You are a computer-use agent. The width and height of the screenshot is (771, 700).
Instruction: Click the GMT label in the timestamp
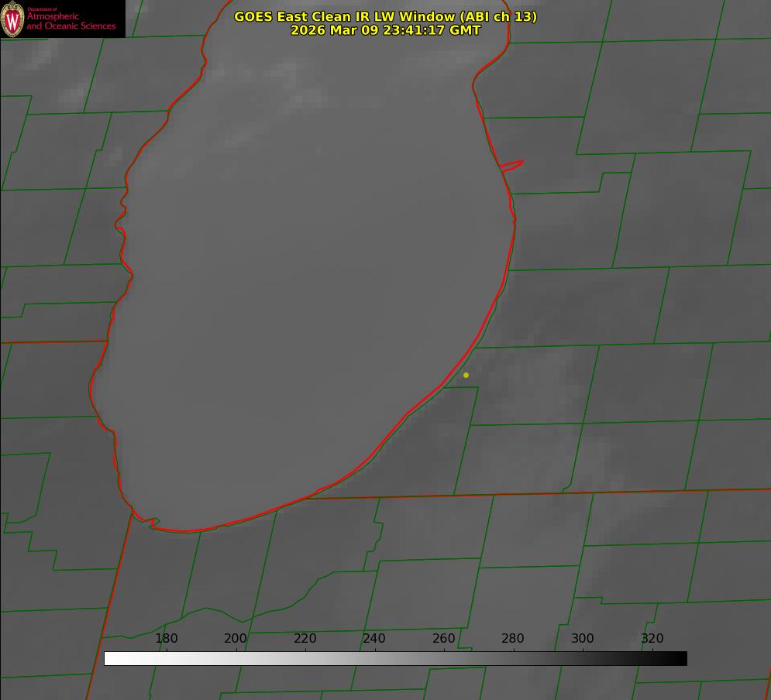coord(465,30)
